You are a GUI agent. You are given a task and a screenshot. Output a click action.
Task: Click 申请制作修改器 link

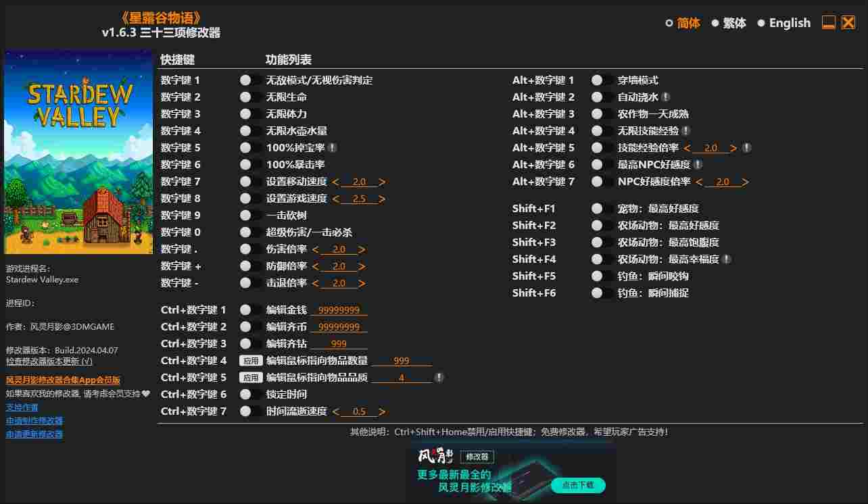tap(34, 421)
